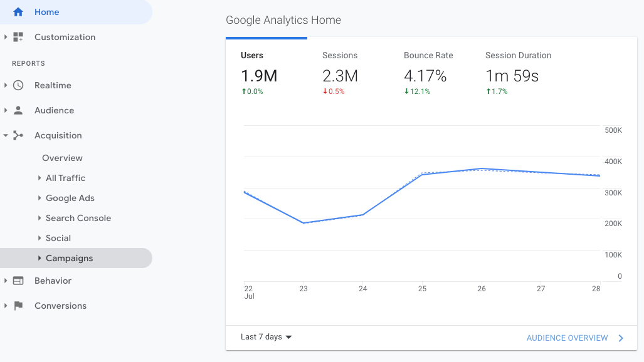Select Campaigns in the sidebar

point(69,258)
